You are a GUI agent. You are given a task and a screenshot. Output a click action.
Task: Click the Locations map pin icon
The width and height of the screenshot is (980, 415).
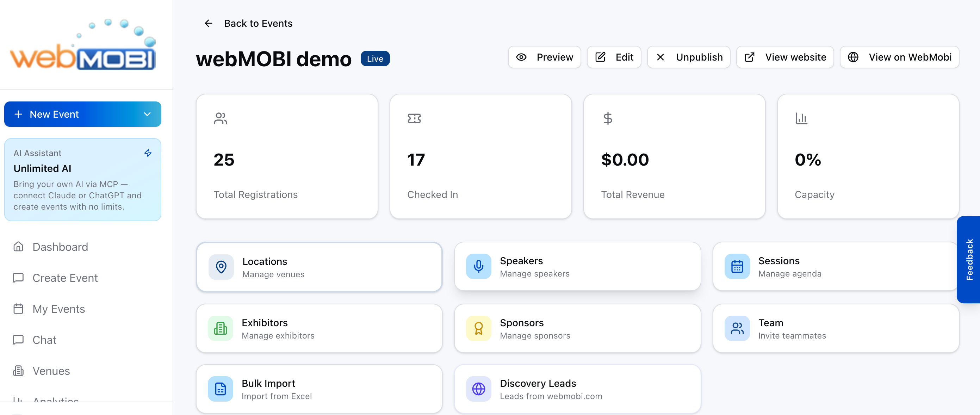221,267
